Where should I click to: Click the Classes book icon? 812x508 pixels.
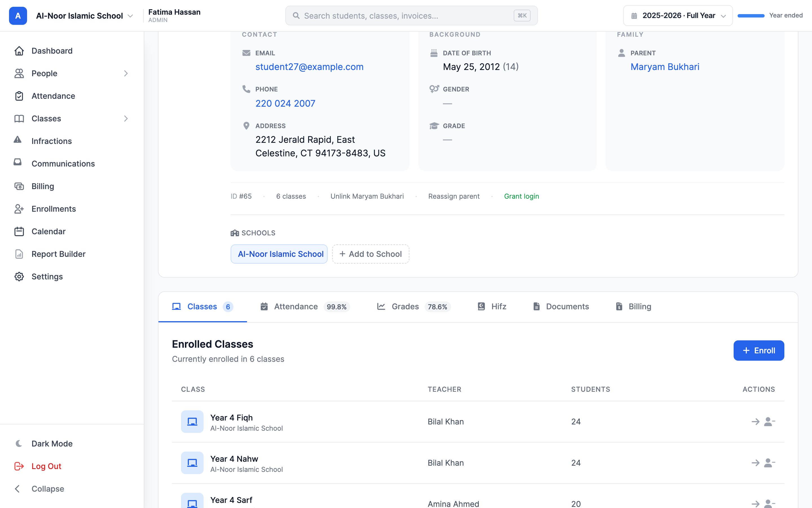[x=19, y=119]
